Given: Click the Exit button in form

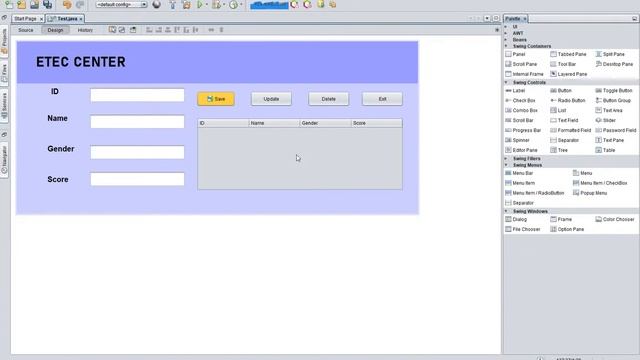Looking at the screenshot, I should (382, 99).
